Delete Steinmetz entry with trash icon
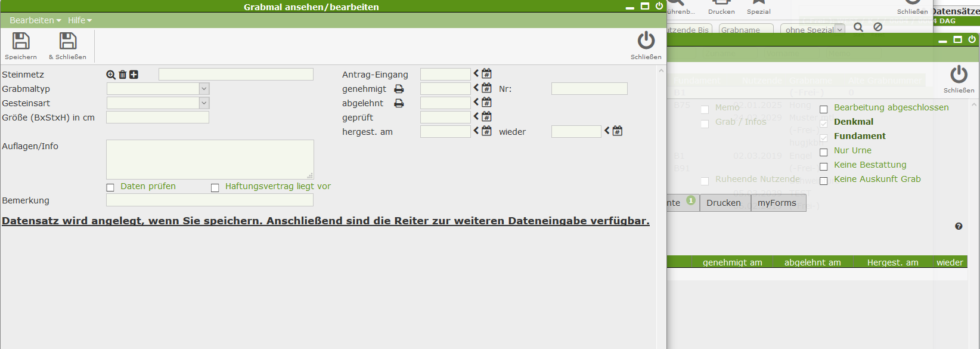The image size is (980, 349). tap(122, 75)
